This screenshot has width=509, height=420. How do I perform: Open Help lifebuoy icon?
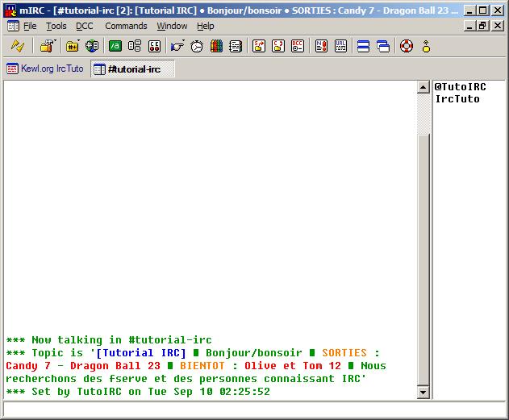pyautogui.click(x=407, y=46)
